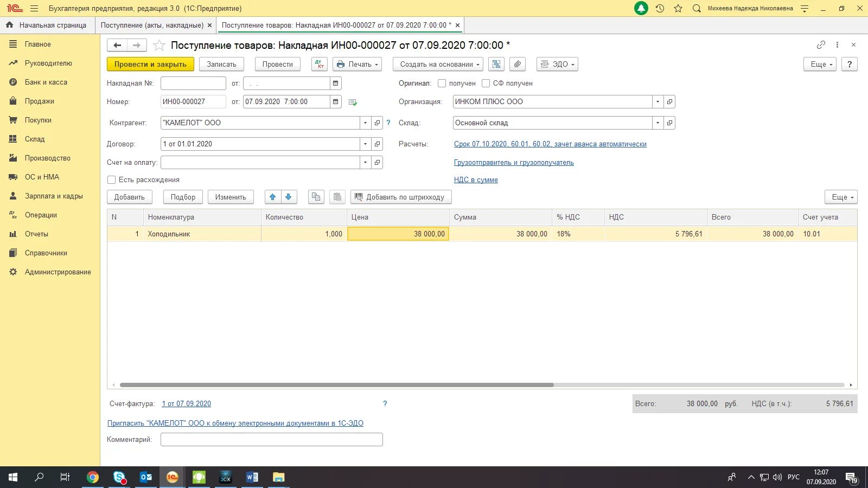
Task: Open help question mark button
Action: [x=850, y=64]
